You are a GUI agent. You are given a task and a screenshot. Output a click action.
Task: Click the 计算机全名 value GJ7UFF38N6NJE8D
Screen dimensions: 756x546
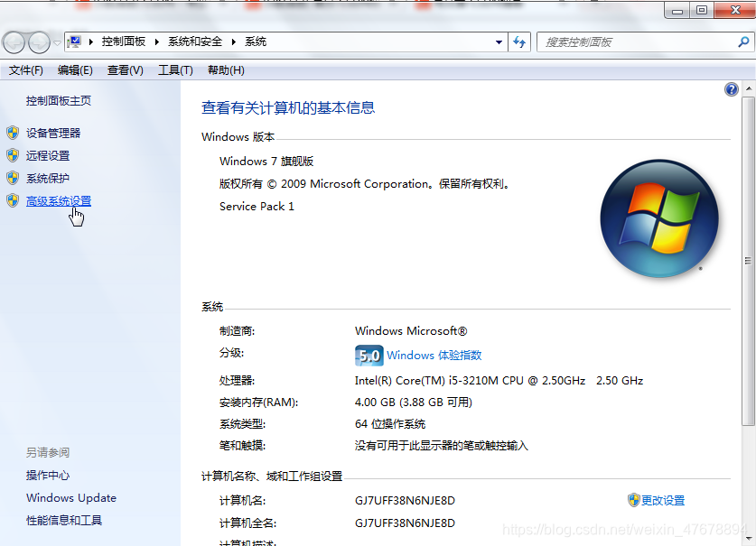point(405,523)
